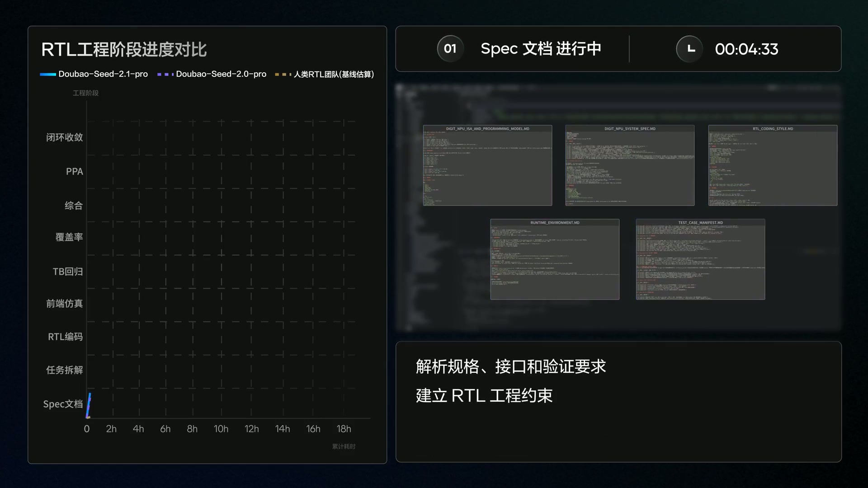
Task: Click the text 解析规格、接口和验证要求
Action: [x=511, y=366]
